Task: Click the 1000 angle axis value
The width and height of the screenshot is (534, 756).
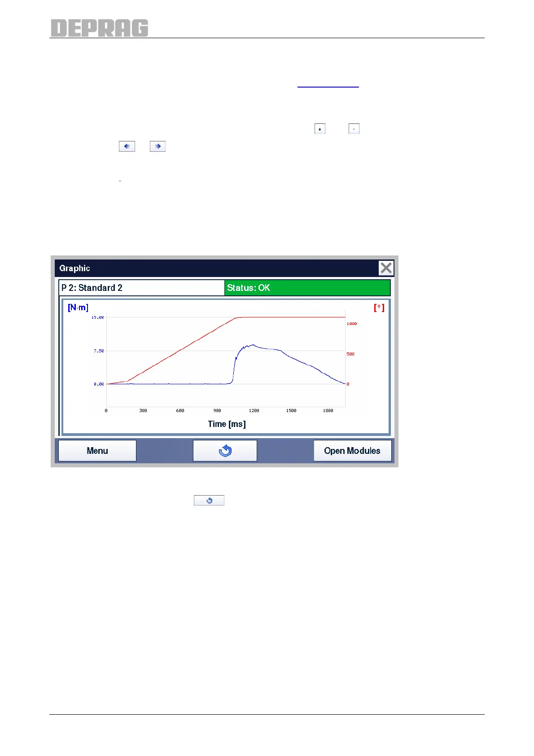Action: tap(352, 324)
